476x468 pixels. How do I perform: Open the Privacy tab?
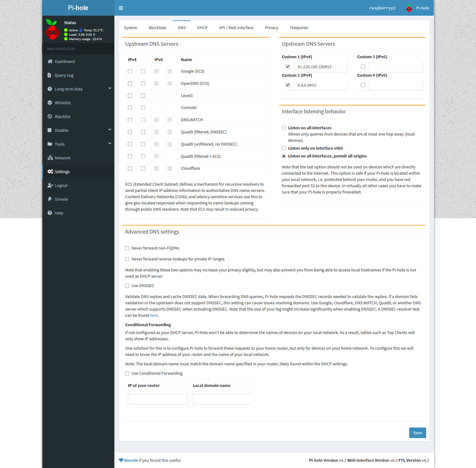[x=271, y=28]
